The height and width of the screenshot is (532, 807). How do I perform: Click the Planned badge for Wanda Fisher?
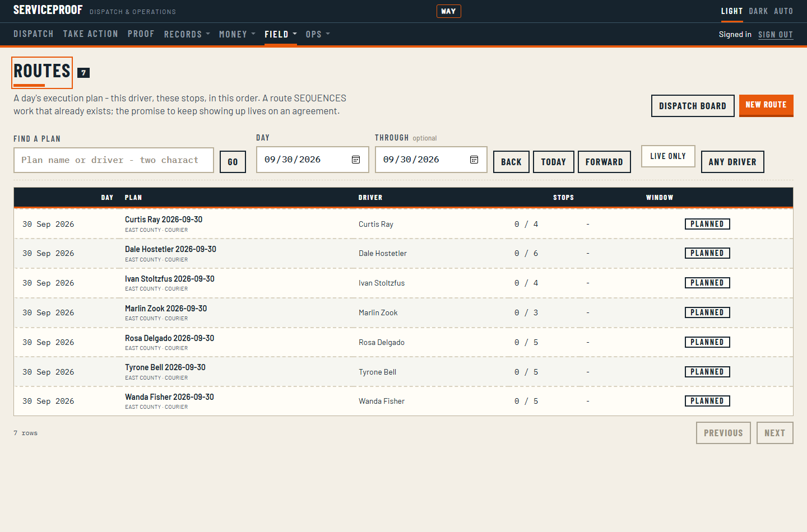(707, 401)
